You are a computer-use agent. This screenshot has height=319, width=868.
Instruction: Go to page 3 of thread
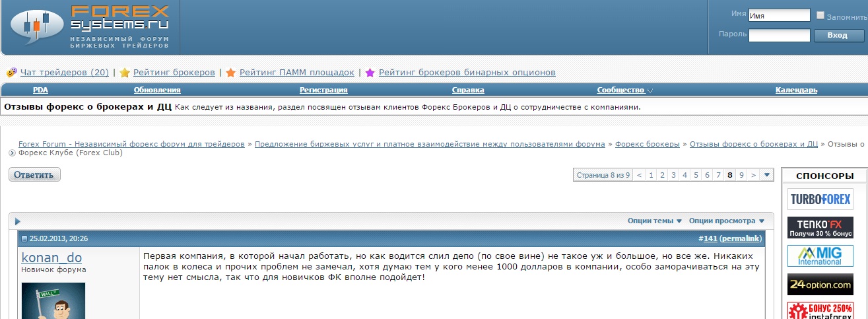tap(673, 175)
